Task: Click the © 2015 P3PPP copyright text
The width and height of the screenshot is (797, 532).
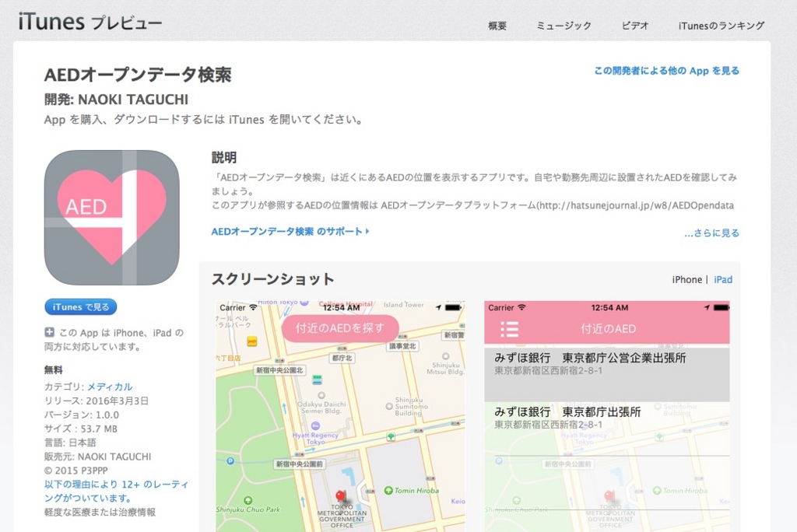Action: (x=75, y=471)
